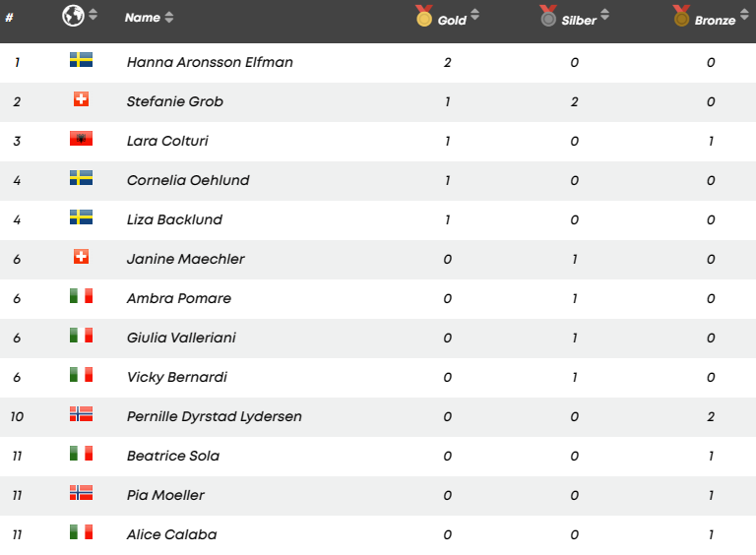Click the Name column header label
This screenshot has width=756, height=555.
pyautogui.click(x=142, y=18)
